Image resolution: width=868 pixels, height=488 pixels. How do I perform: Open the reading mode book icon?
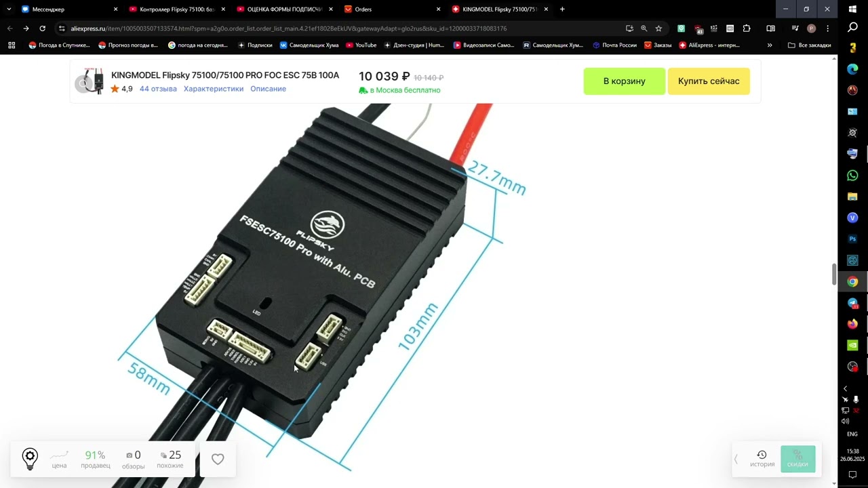[x=770, y=28]
